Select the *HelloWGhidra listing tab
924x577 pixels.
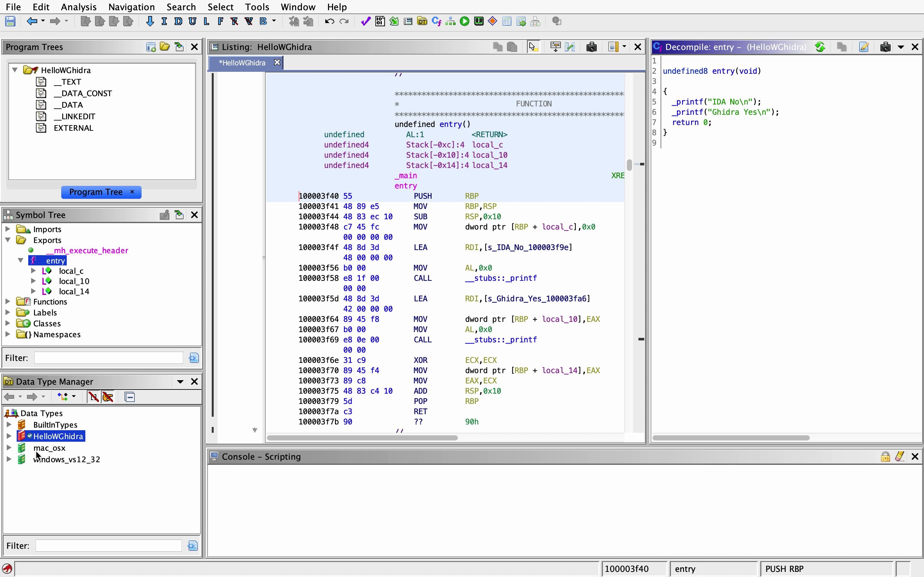click(242, 63)
